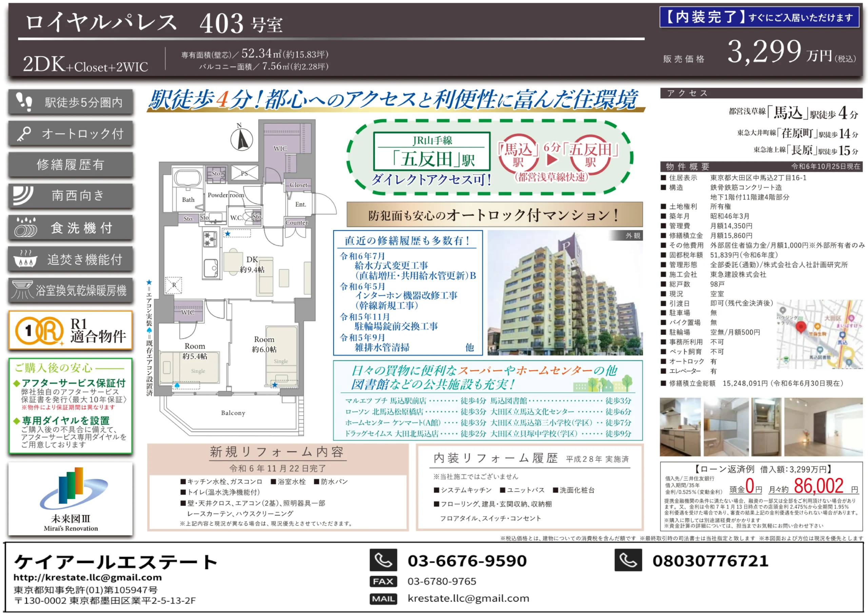Click the ventilation icon on 浴室換気乾燥暖房機 badge
The height and width of the screenshot is (613, 868).
pyautogui.click(x=22, y=290)
